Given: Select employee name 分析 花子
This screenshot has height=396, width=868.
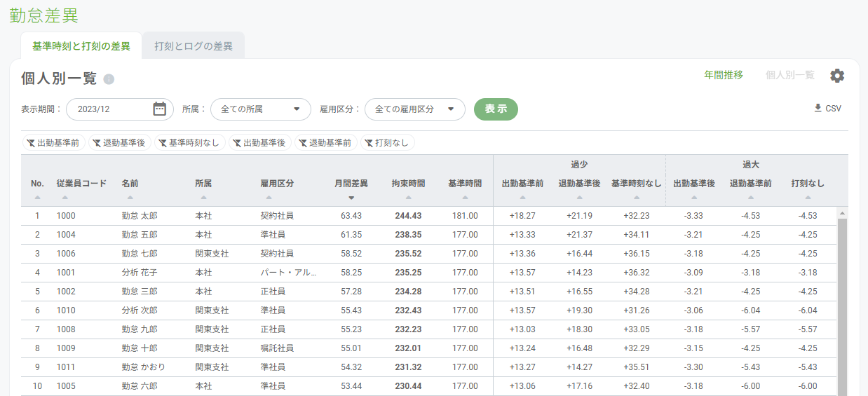Looking at the screenshot, I should click(x=140, y=273).
